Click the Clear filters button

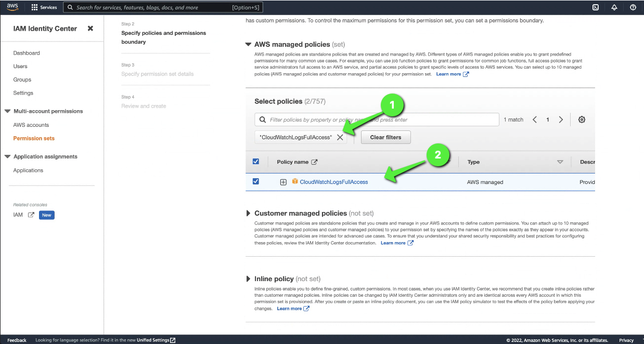pyautogui.click(x=385, y=137)
